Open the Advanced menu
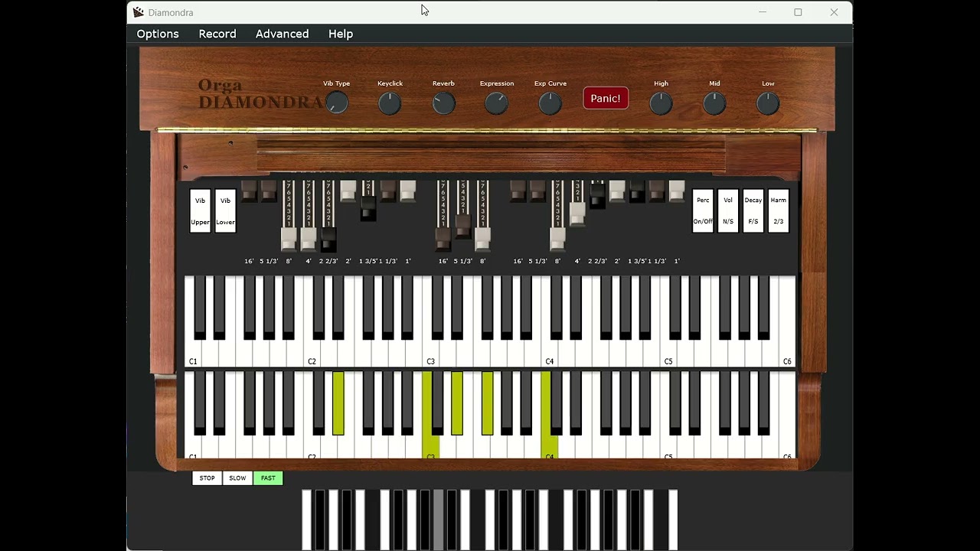The height and width of the screenshot is (551, 980). [283, 34]
